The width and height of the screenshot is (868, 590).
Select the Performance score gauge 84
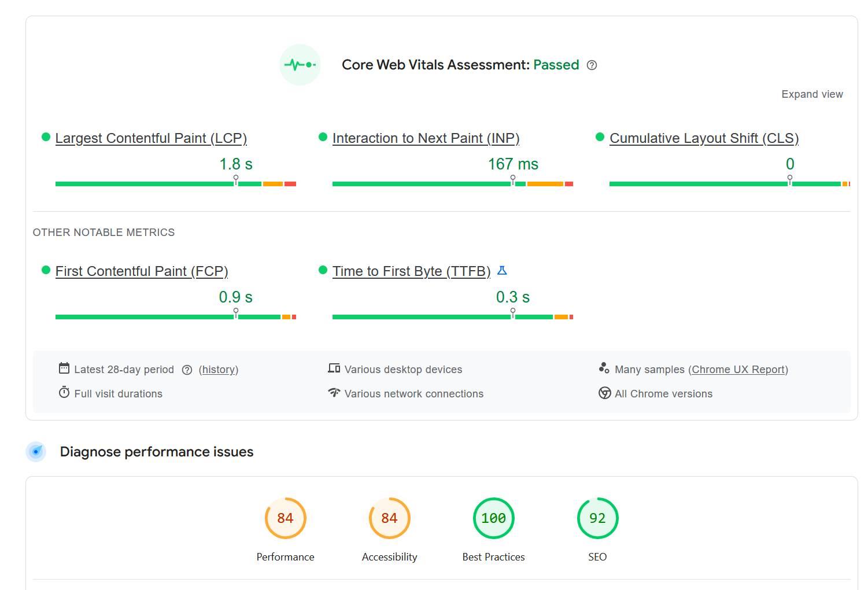286,518
